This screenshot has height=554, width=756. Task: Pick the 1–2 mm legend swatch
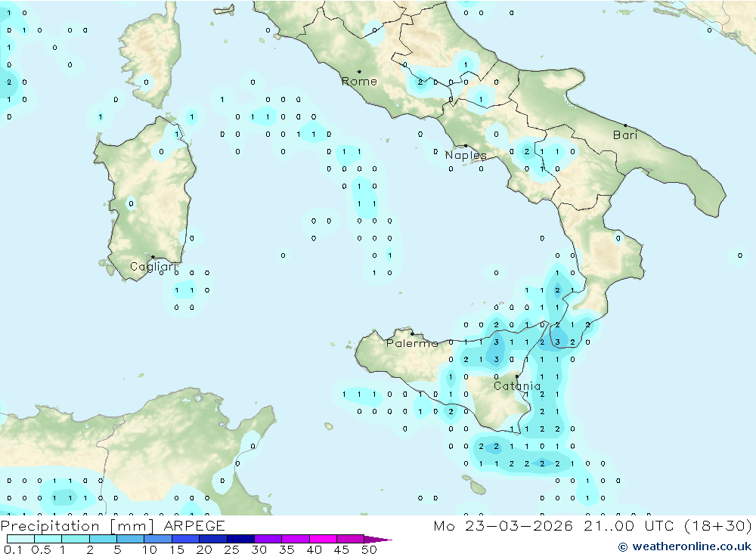coord(75,539)
